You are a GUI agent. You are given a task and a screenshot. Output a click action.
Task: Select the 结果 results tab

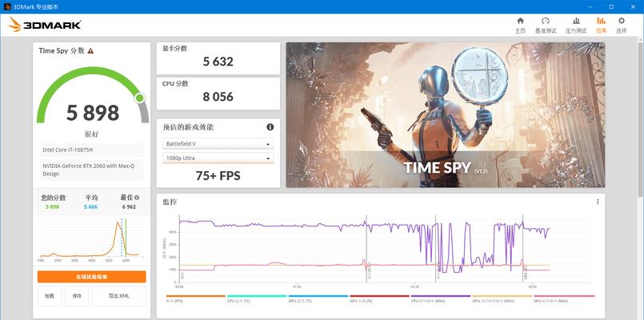[601, 26]
